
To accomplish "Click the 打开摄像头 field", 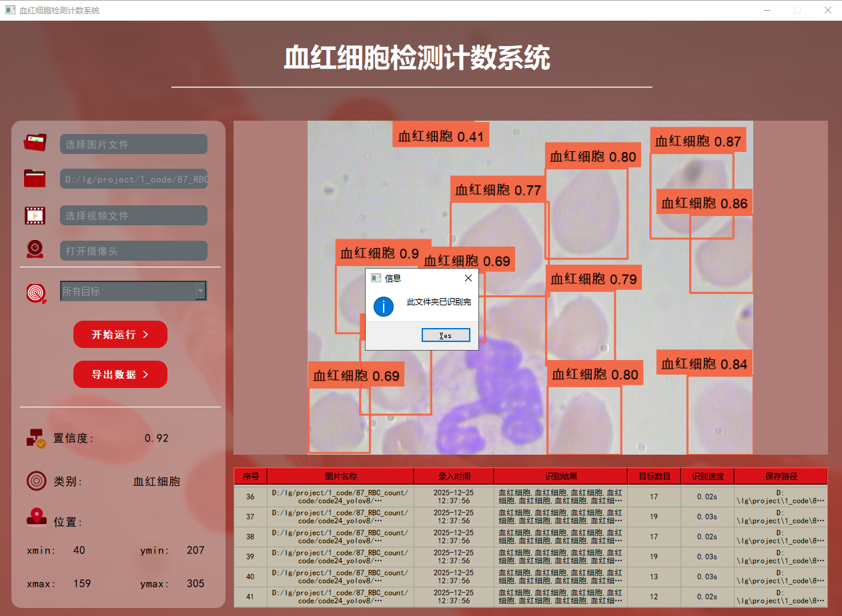I will (133, 251).
